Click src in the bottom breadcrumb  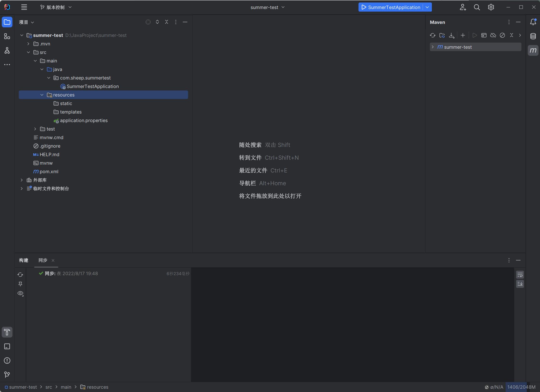49,387
